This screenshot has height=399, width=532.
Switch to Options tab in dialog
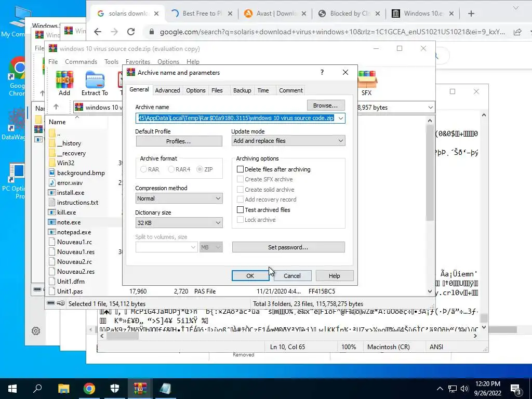196,90
